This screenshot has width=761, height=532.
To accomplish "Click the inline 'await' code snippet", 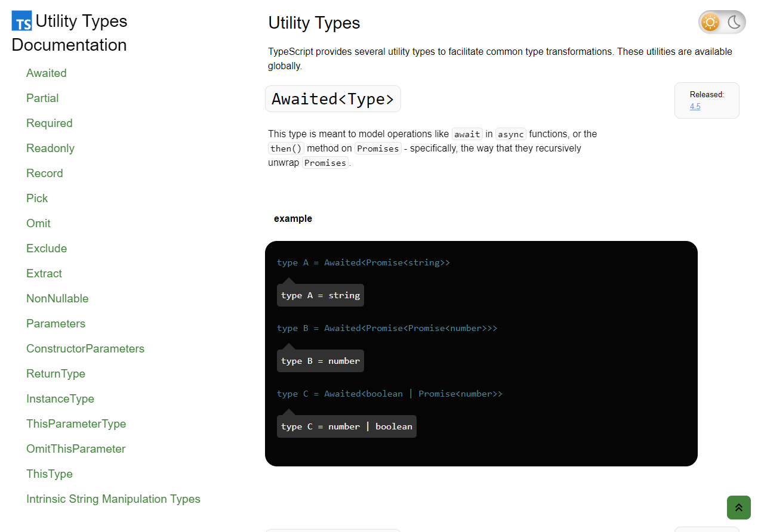I will tap(467, 134).
